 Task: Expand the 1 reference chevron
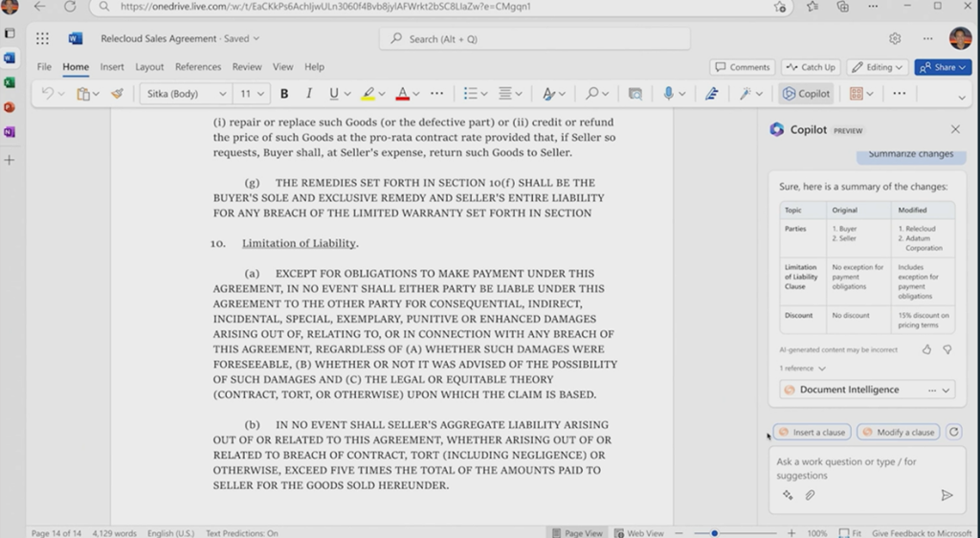coord(821,369)
